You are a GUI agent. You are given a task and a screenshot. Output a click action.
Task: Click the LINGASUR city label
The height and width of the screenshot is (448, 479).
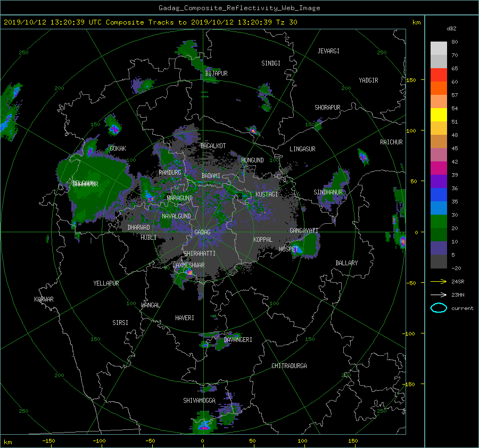coord(302,149)
